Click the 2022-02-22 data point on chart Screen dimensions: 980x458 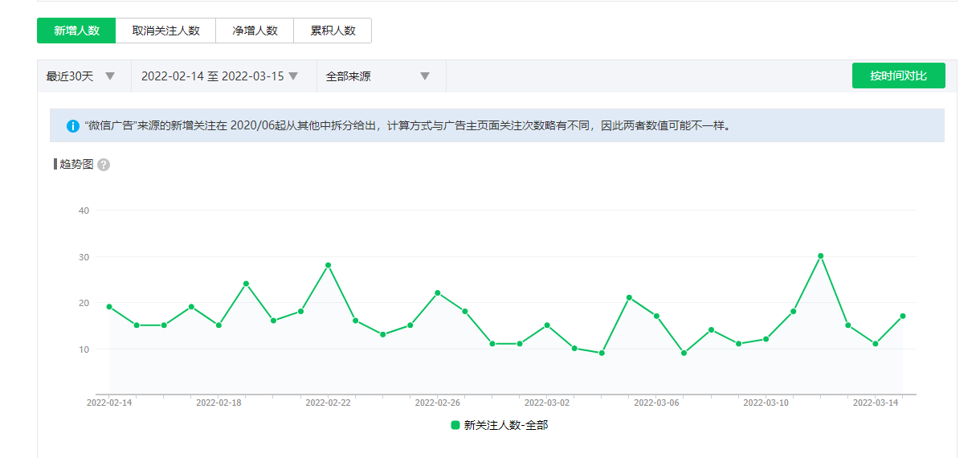[x=328, y=265]
